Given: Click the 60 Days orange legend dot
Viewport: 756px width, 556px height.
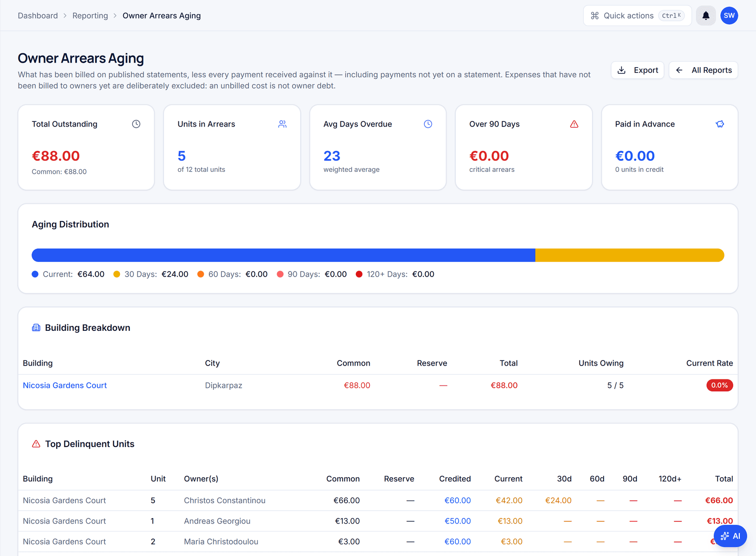Looking at the screenshot, I should (201, 274).
